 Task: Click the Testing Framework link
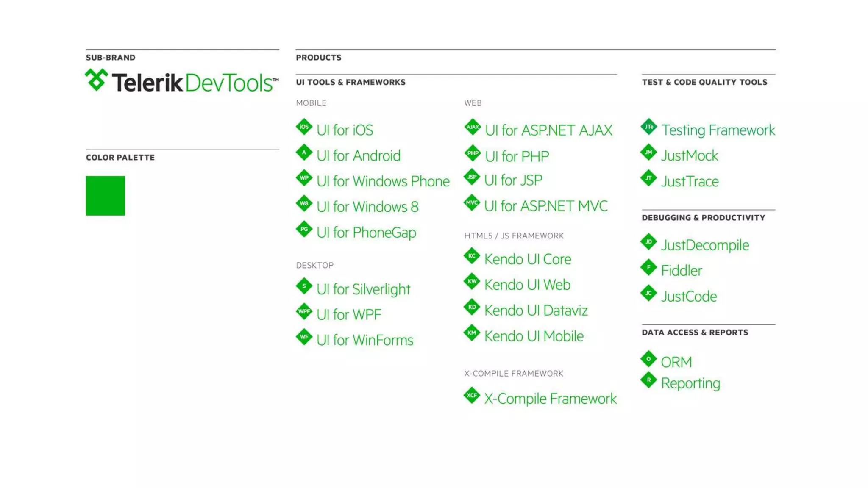tap(718, 130)
